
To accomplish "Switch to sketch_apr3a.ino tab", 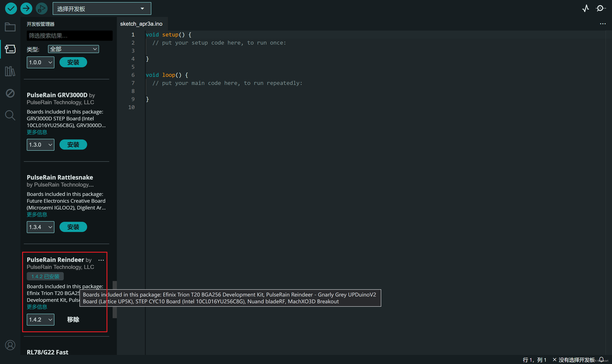I will pos(141,24).
